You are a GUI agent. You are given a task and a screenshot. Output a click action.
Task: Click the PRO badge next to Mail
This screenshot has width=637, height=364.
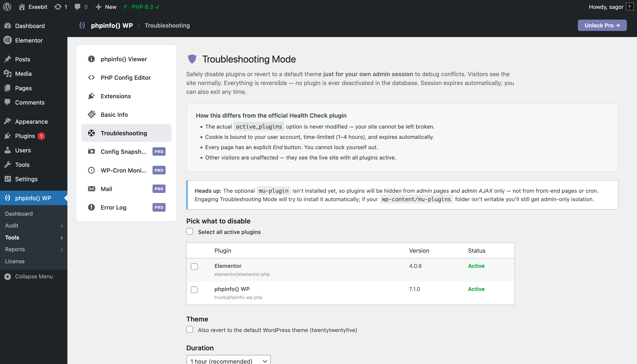pos(159,189)
